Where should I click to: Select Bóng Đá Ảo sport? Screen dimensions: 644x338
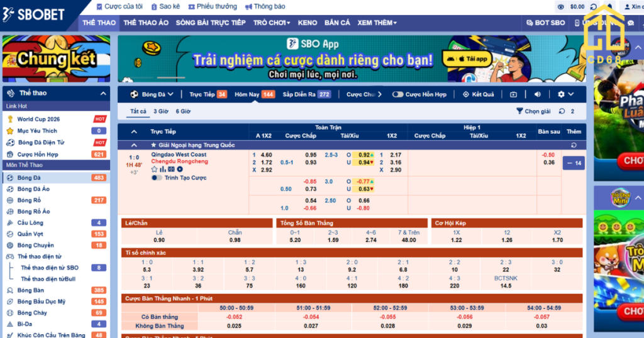tap(33, 188)
